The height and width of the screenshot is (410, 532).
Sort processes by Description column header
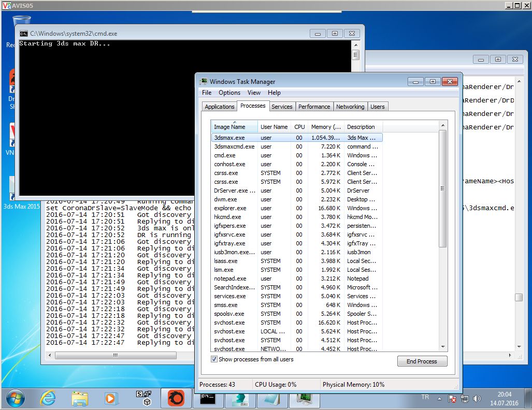[363, 127]
